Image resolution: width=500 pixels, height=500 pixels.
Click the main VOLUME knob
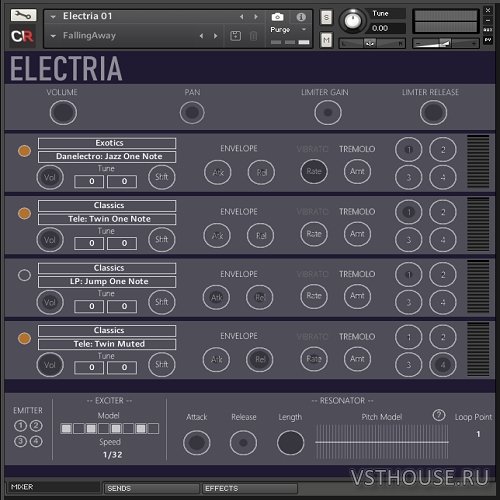63,113
